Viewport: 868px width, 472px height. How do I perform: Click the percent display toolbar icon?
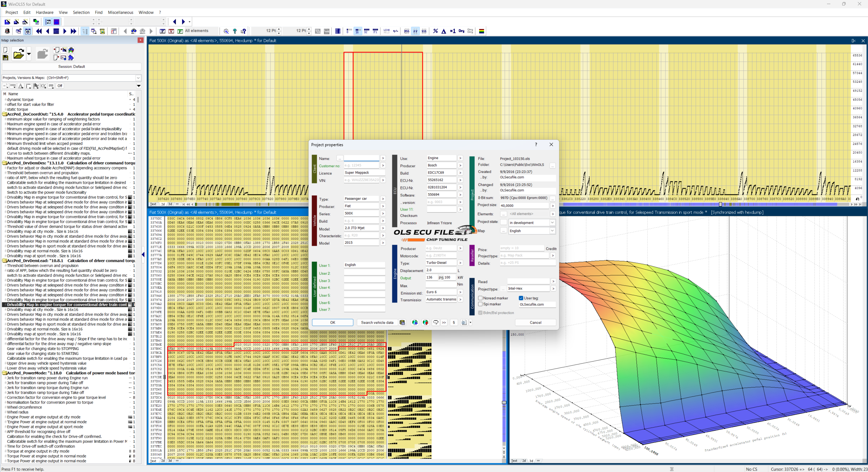(435, 31)
